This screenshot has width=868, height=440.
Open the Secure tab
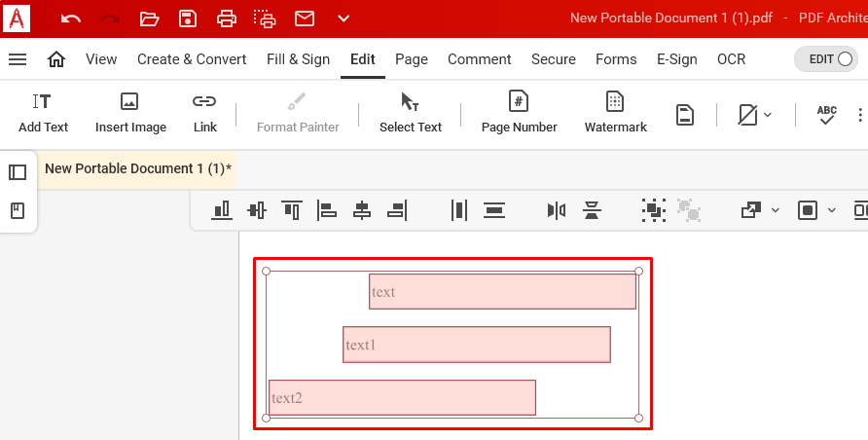554,59
